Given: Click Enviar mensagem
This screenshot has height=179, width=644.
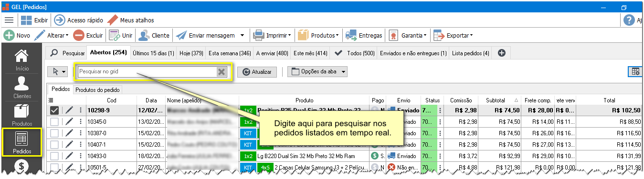Looking at the screenshot, I should tap(205, 35).
